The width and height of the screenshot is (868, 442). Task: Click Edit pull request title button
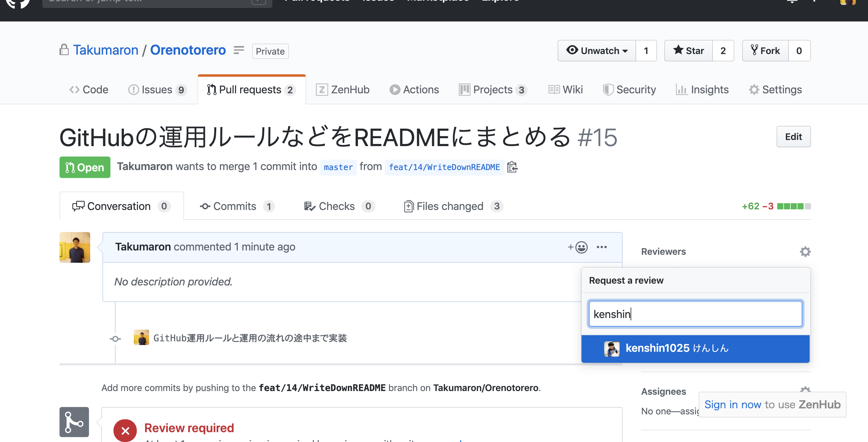click(793, 137)
